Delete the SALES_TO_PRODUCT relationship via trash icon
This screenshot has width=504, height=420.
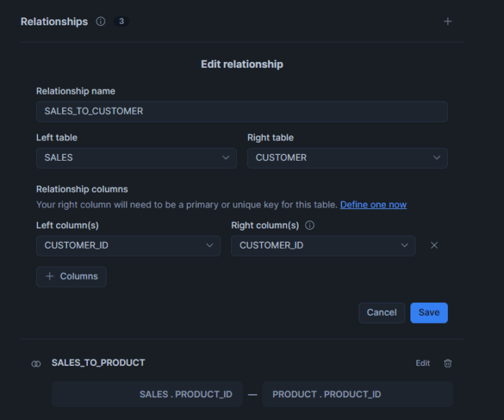tap(447, 363)
